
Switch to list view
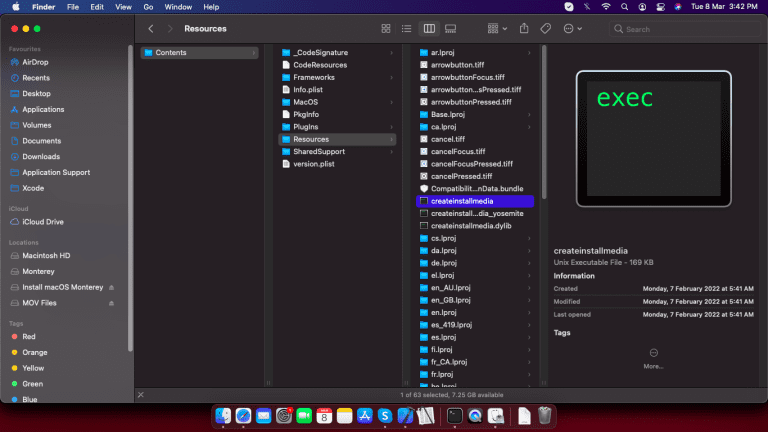407,29
